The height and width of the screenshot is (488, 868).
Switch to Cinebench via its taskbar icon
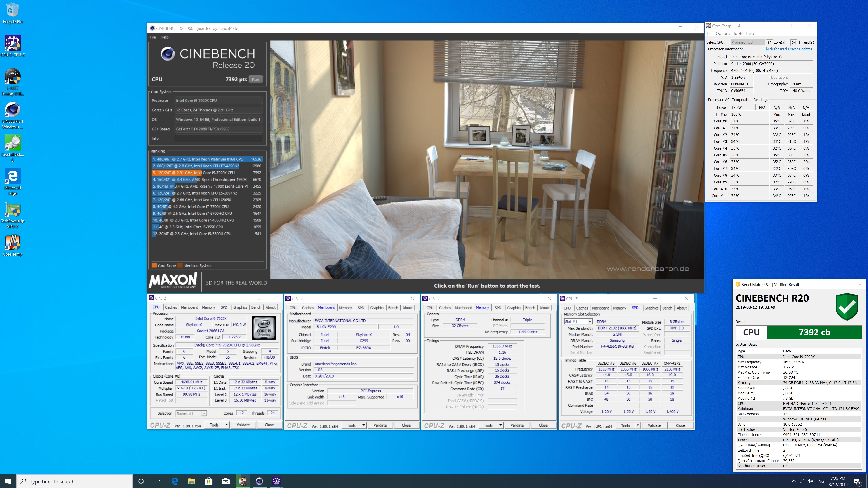259,481
